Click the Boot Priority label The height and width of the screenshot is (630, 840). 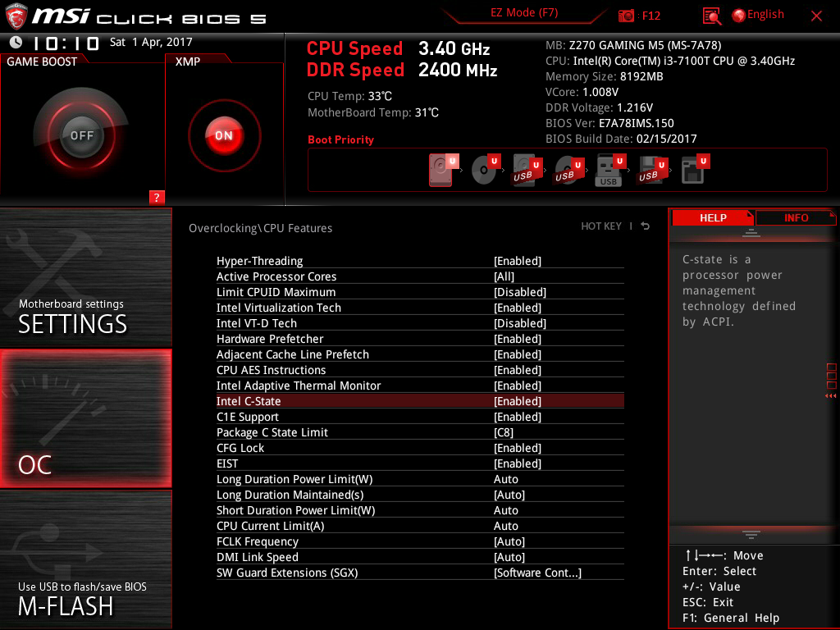click(x=340, y=139)
